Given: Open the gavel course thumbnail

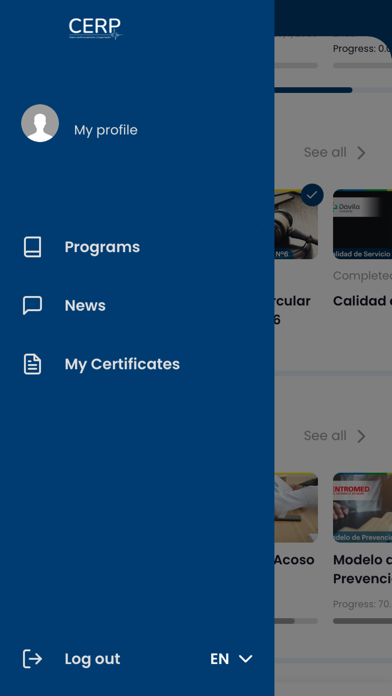Looking at the screenshot, I should coord(296,224).
